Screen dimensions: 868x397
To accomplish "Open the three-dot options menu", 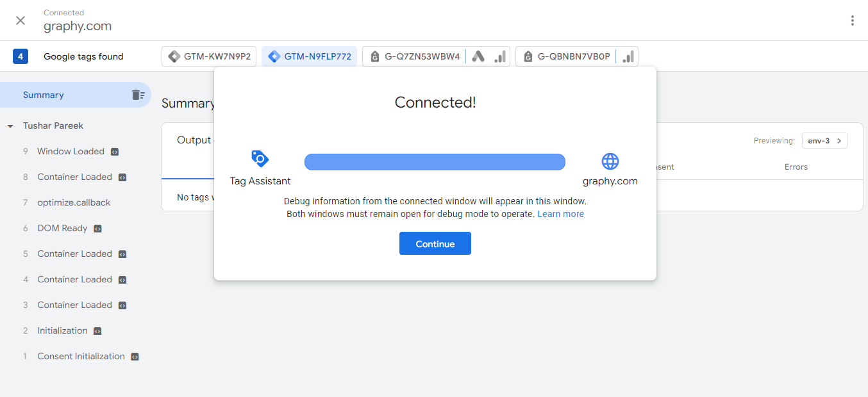I will (852, 20).
